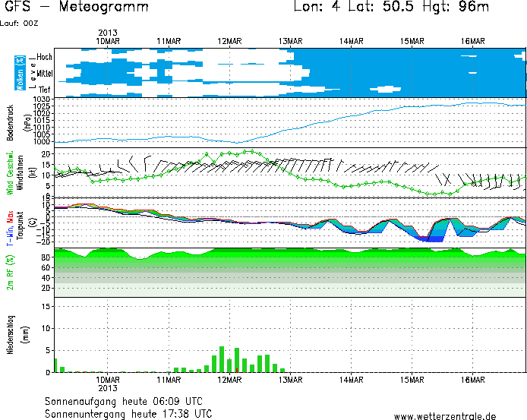Screen dimensions: 527x420
Task: Click the Sonnenuntergang heute 17:38 UTC text
Action: click(x=128, y=414)
